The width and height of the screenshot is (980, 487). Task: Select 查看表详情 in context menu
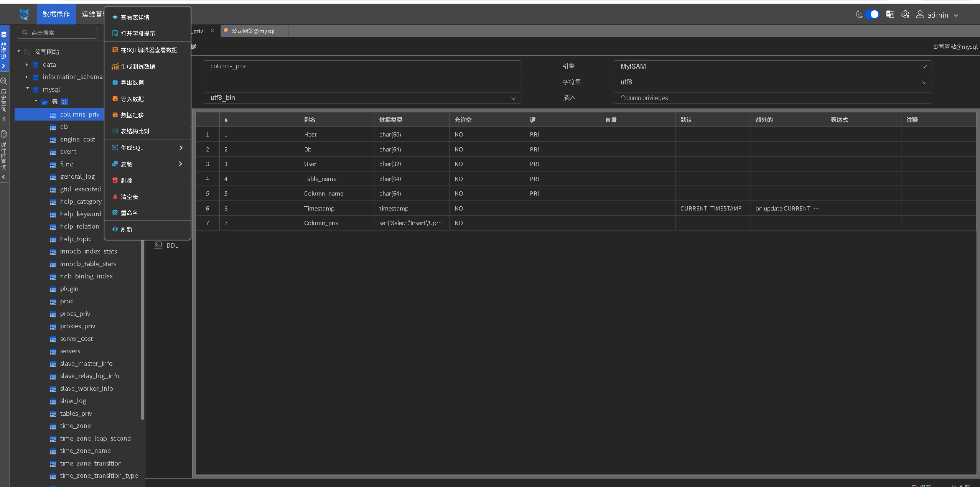135,17
